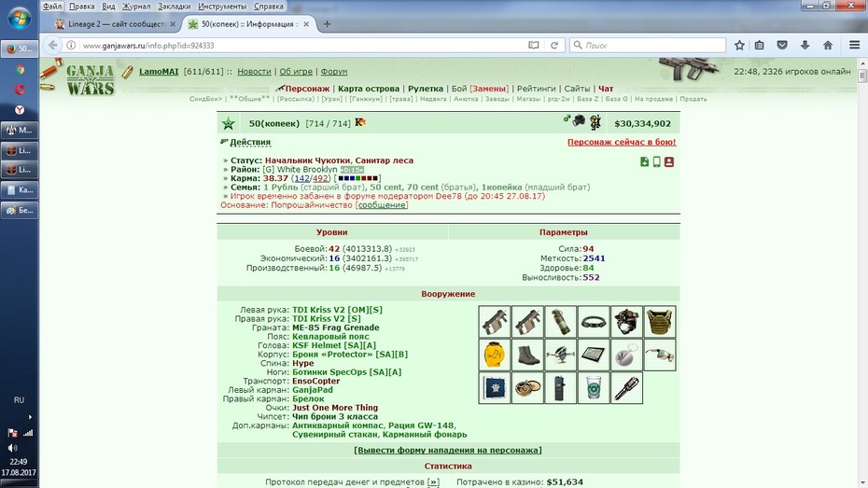Open Карта острова navigation link
Viewport: 868px width, 488px height.
(x=368, y=89)
